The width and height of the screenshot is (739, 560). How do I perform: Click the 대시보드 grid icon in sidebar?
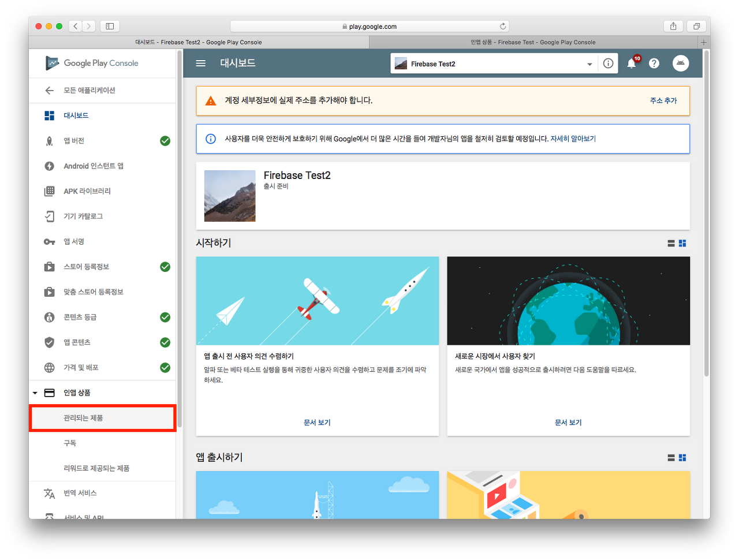pos(50,115)
